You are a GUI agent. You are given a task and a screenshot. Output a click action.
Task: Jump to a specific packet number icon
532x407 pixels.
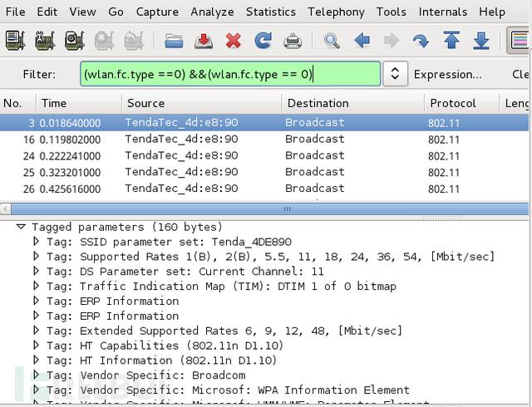[421, 41]
